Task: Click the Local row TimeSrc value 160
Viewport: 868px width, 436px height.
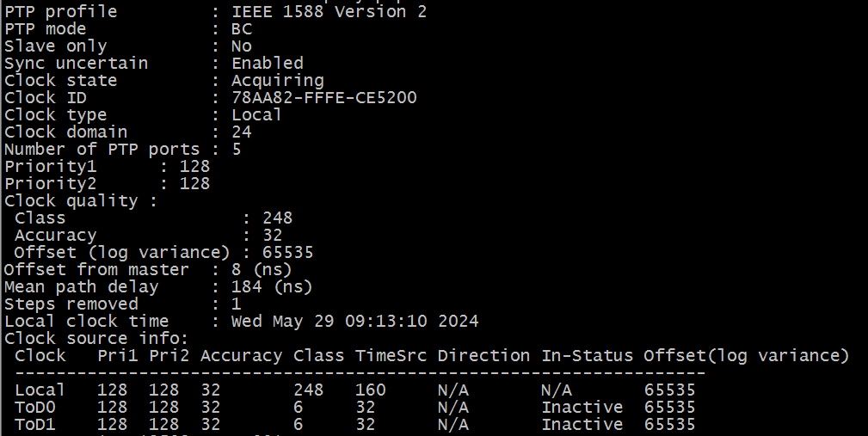Action: (370, 390)
